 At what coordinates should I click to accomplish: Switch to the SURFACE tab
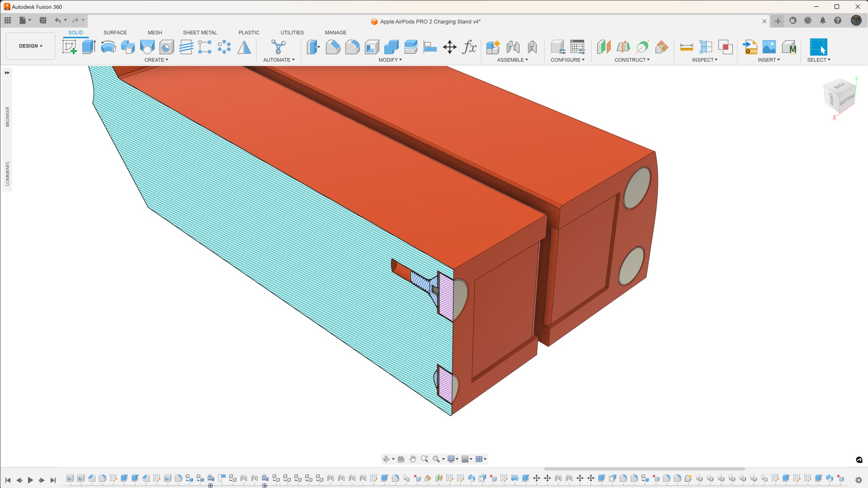[115, 33]
